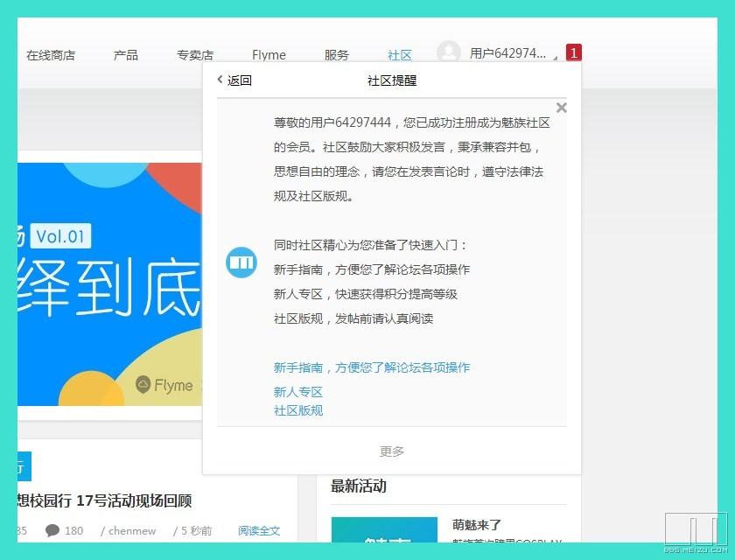
Task: Open the 产品 navigation item
Action: 126,55
